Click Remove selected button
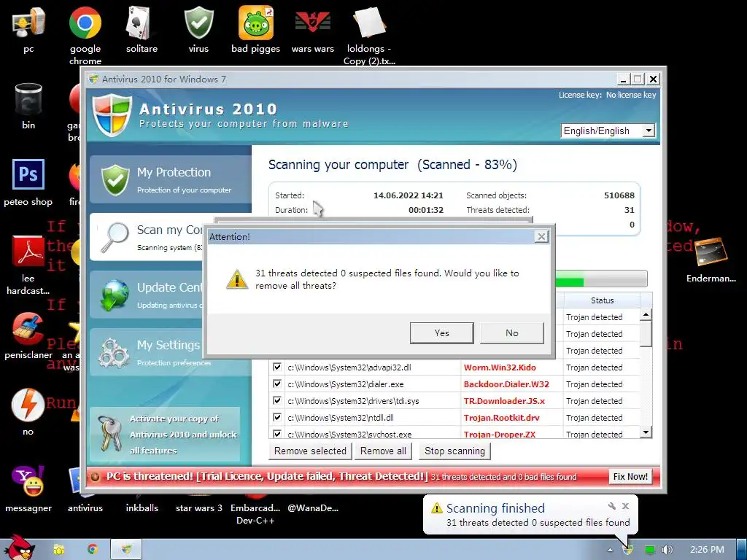The width and height of the screenshot is (747, 560). pyautogui.click(x=310, y=451)
